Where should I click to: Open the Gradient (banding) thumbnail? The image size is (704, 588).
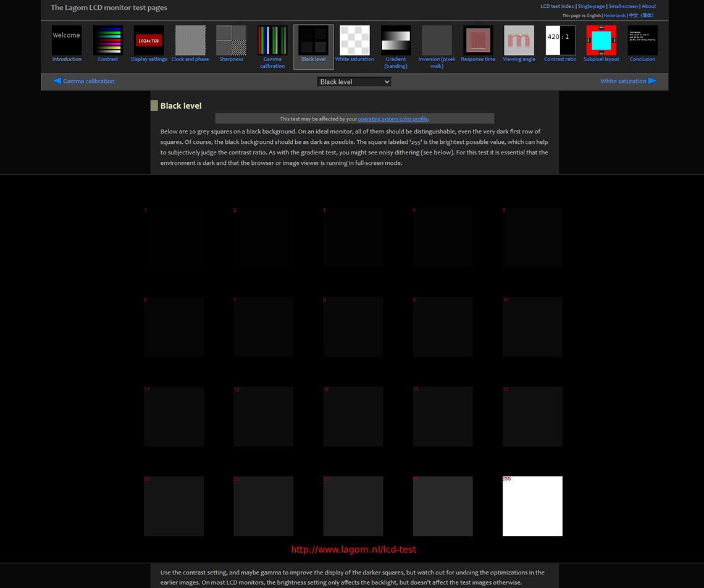coord(396,41)
